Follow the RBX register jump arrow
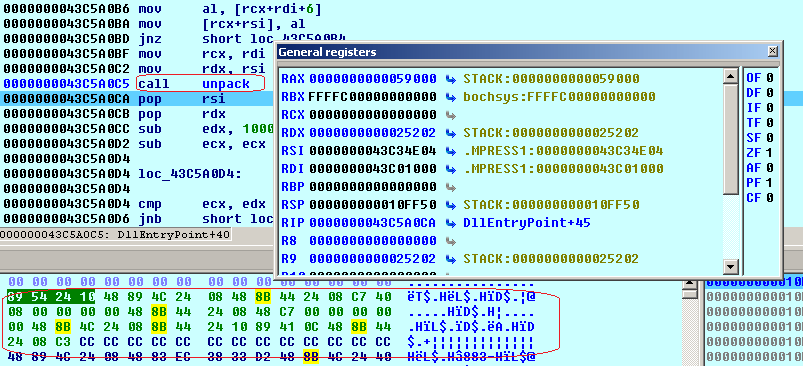 point(451,97)
